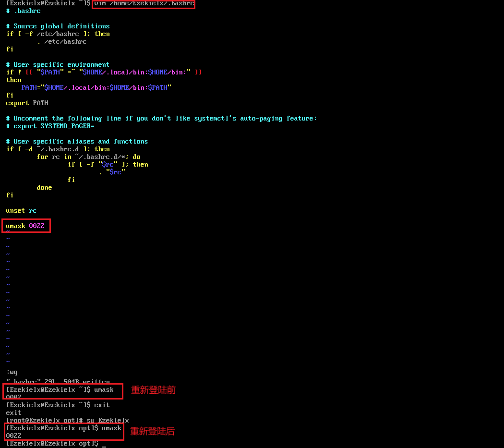Click the 'vim /home/Ezekielx/.bashrc' command
Viewport: 504px width, 448px height.
point(144,3)
